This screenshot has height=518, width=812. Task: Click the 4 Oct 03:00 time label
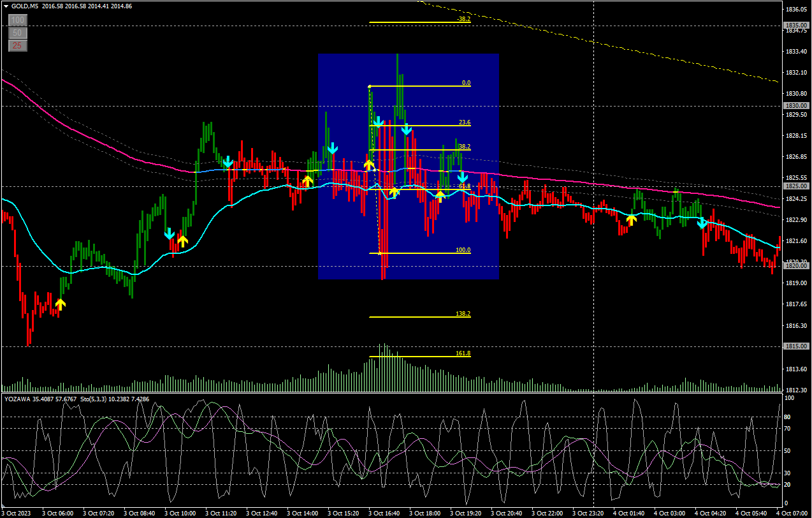tap(670, 513)
